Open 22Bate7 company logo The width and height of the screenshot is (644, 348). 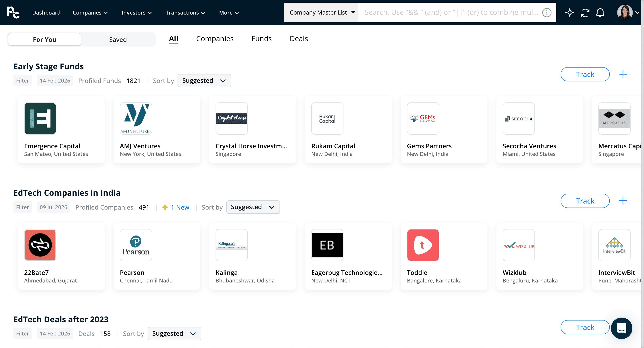[x=40, y=245]
